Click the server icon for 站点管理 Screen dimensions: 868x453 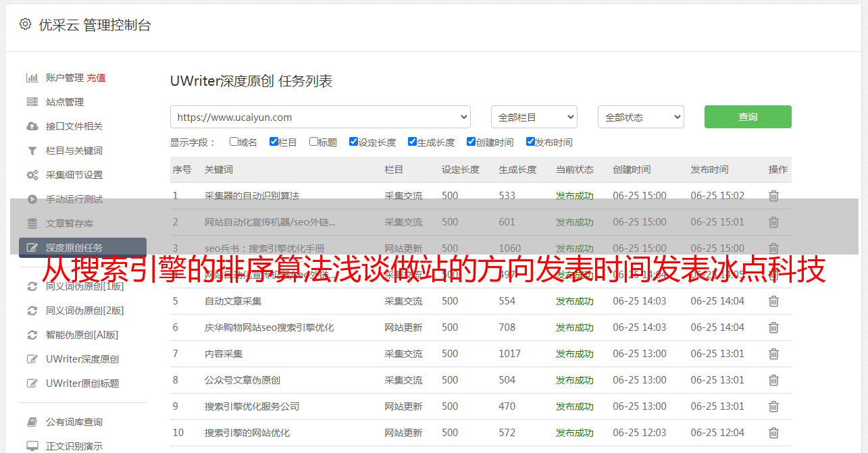[32, 102]
